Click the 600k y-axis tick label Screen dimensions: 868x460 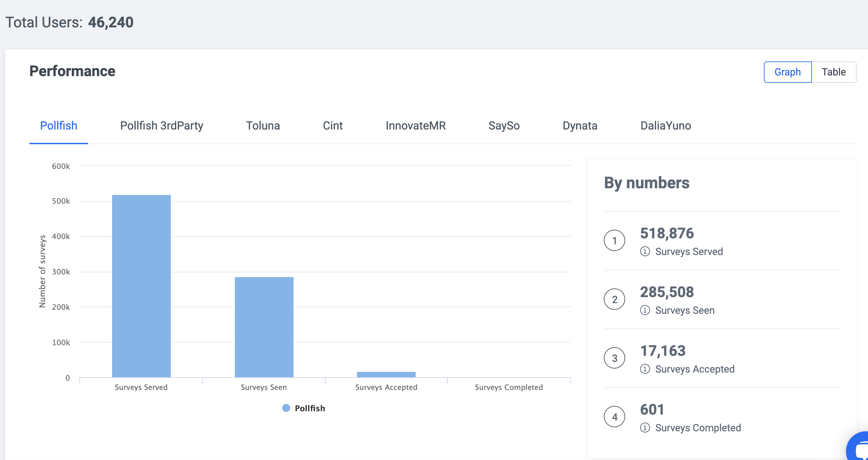point(61,166)
